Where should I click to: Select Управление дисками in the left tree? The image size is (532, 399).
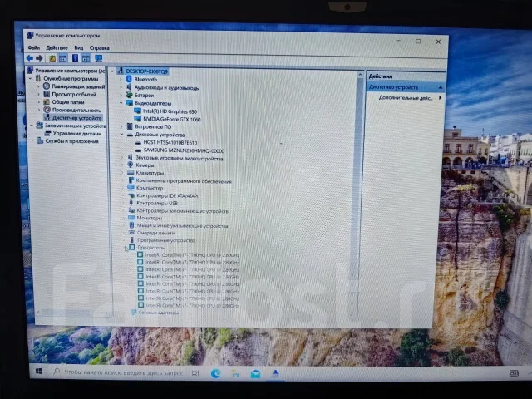(77, 133)
